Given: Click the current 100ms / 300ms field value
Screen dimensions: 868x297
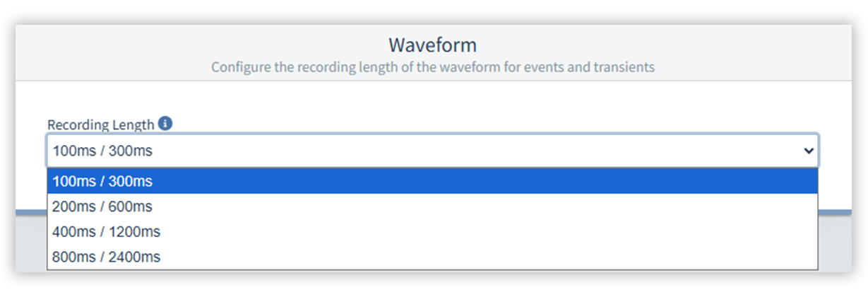Looking at the screenshot, I should (x=102, y=151).
